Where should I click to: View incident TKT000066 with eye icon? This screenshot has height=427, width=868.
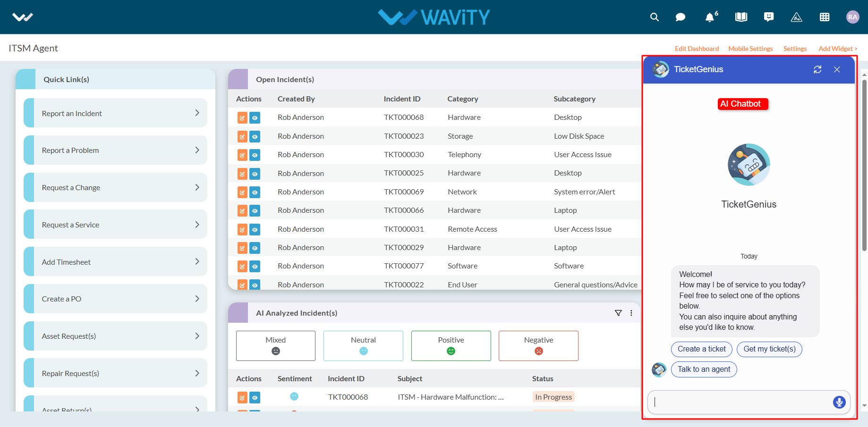coord(255,210)
